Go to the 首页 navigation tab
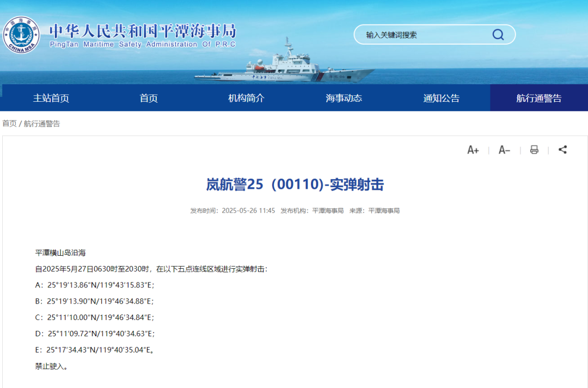The height and width of the screenshot is (388, 588). [x=149, y=98]
